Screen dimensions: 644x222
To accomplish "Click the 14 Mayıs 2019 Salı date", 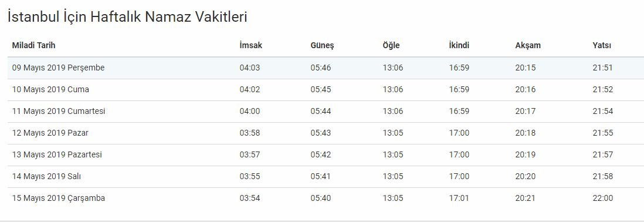I will pos(46,176).
